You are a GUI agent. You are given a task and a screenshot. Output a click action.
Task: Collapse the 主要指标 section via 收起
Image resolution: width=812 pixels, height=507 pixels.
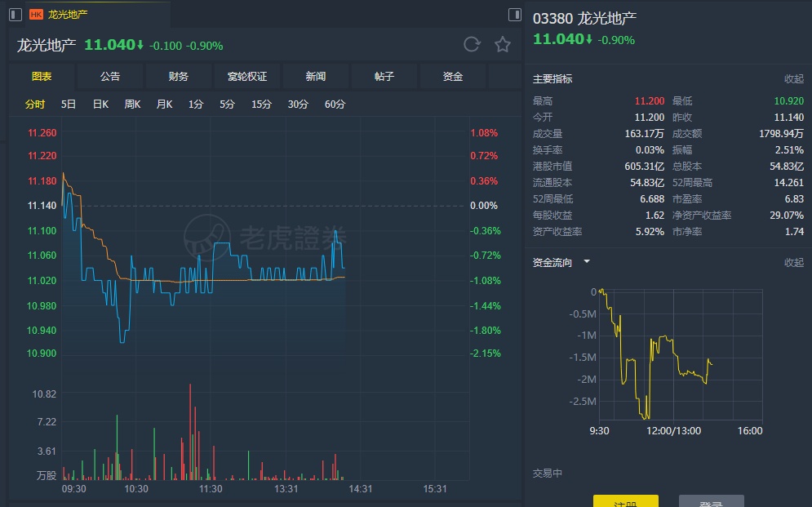793,78
